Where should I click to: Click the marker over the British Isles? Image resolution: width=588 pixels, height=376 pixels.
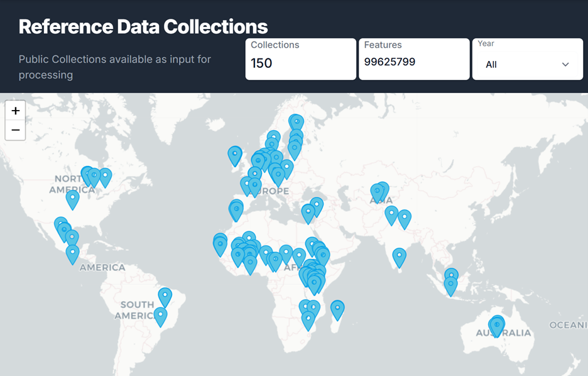234,155
